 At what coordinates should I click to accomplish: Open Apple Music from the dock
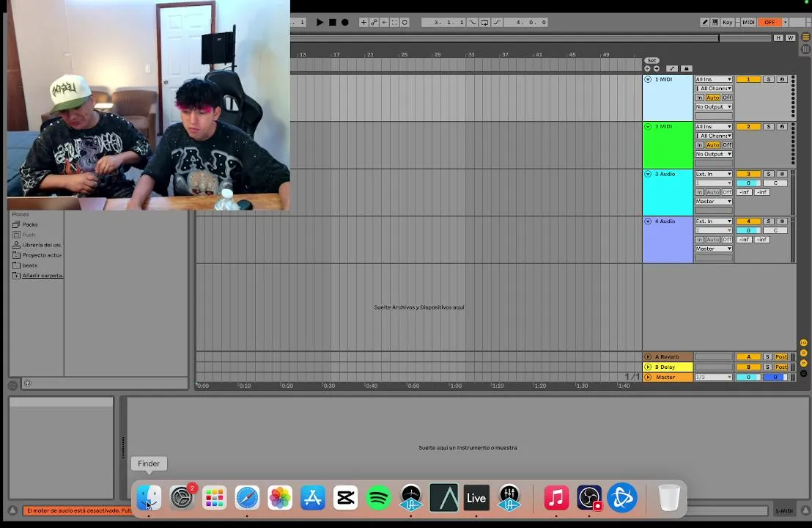point(556,498)
